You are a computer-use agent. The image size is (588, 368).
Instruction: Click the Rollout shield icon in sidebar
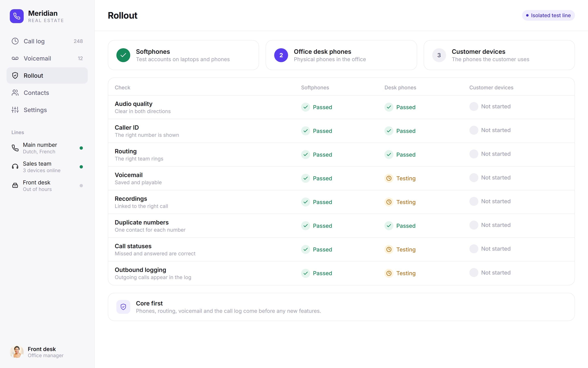coord(15,75)
